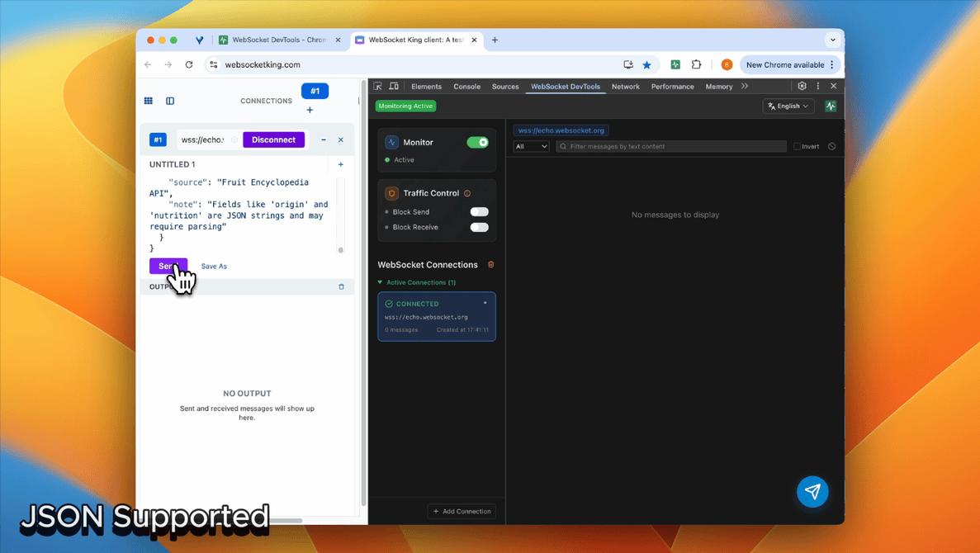Open the All message type dropdown
The width and height of the screenshot is (980, 553).
pos(529,146)
